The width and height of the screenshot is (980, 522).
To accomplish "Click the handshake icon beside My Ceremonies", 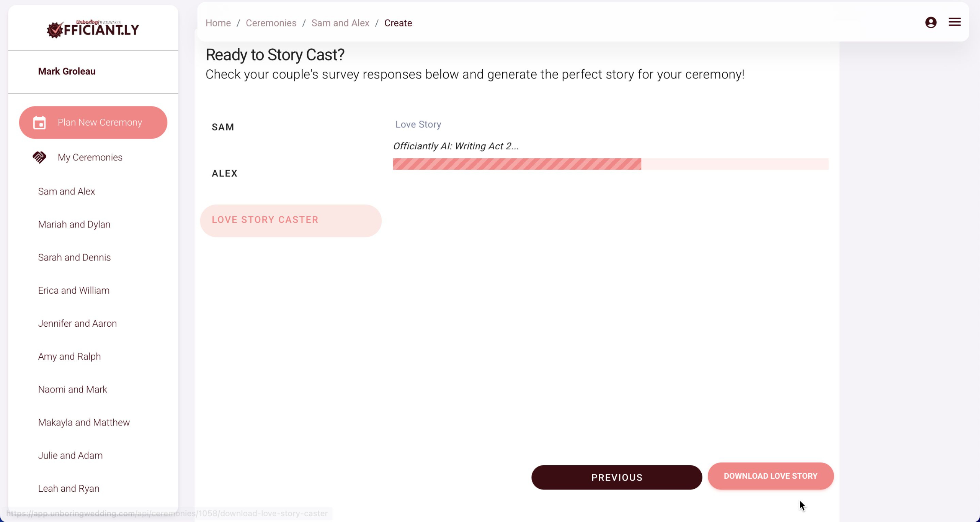I will (x=39, y=157).
